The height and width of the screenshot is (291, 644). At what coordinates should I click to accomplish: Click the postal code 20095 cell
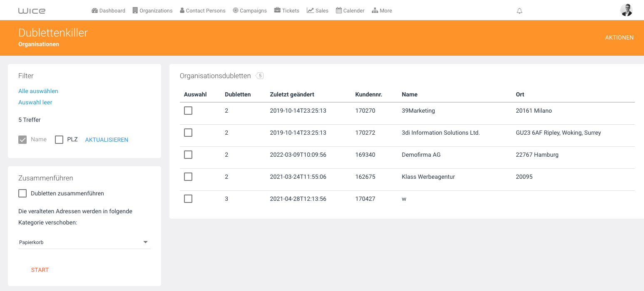pos(524,177)
